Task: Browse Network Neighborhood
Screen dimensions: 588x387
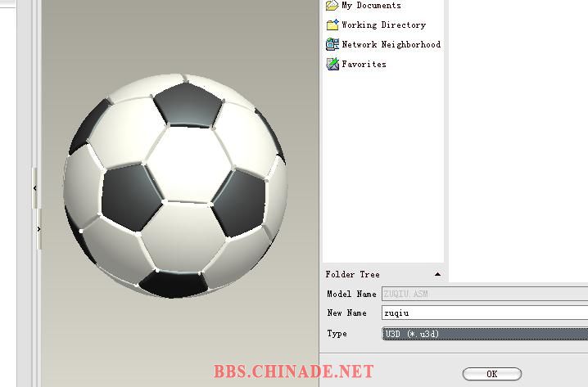Action: click(391, 44)
